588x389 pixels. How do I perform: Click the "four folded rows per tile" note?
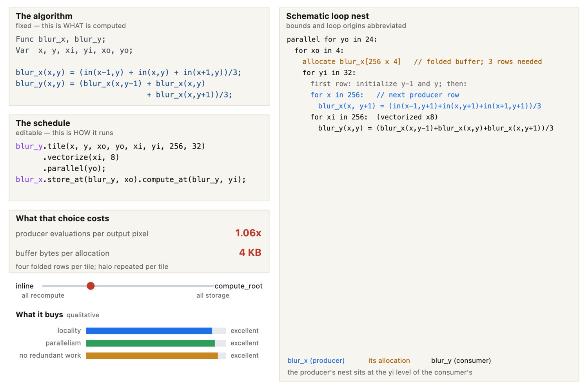(92, 266)
